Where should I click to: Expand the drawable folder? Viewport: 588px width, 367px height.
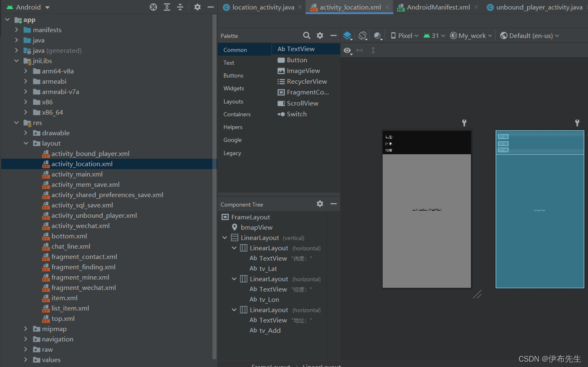click(26, 133)
